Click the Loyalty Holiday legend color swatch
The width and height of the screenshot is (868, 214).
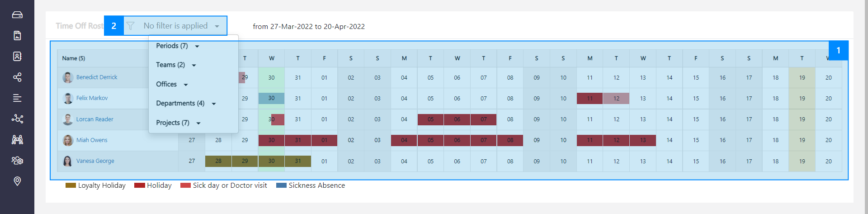[x=71, y=185]
